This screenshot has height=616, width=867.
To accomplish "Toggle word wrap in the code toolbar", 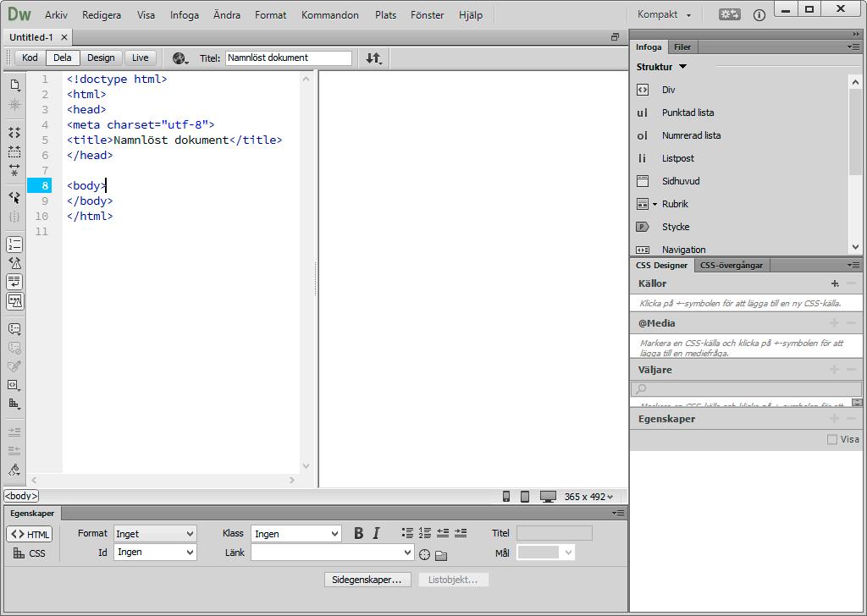I will (15, 282).
